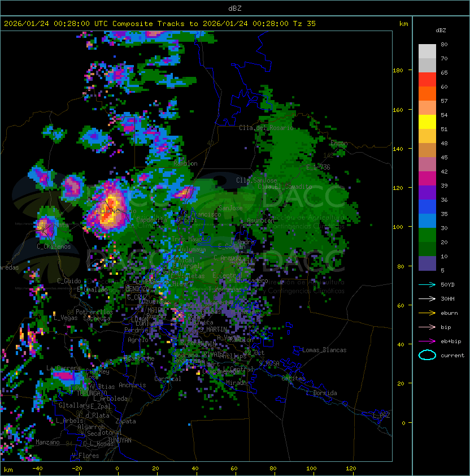
Task: Click the 'La Carrera' place label
Action: [63, 368]
